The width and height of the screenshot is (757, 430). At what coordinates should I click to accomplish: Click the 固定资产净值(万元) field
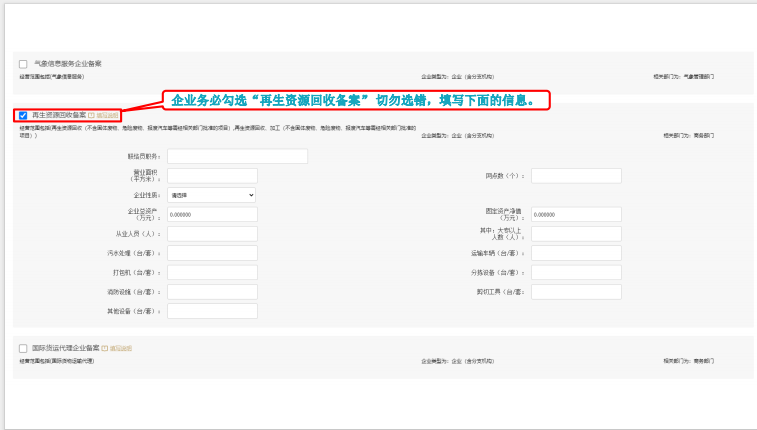coord(575,214)
